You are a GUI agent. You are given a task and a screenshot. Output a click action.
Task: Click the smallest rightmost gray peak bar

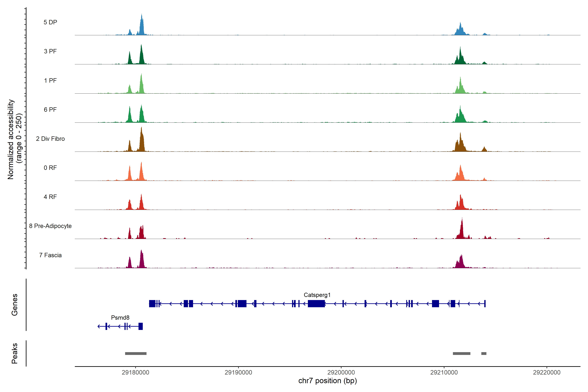coord(484,353)
